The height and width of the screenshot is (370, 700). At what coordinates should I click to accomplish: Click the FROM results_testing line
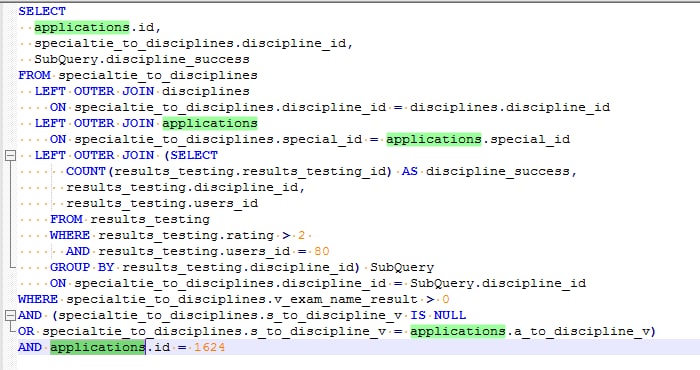130,219
